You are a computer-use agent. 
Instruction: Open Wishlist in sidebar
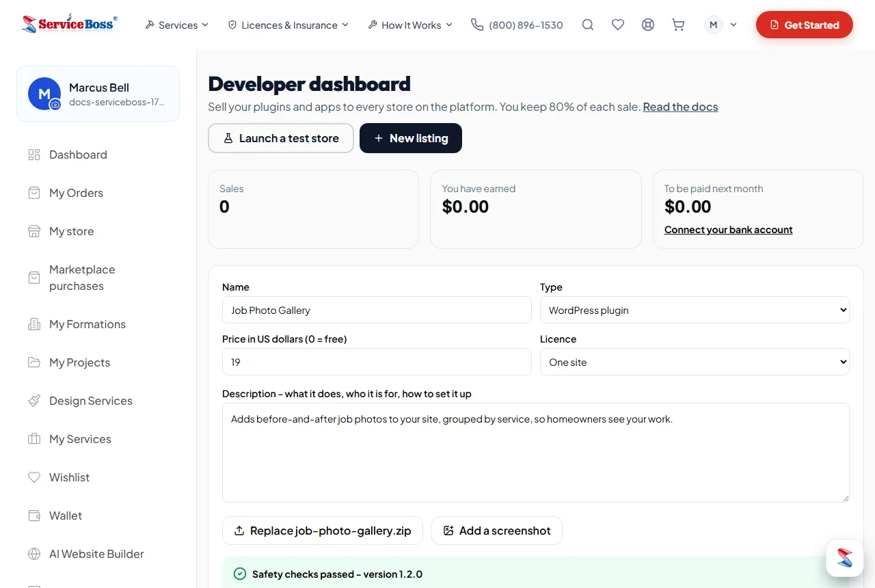point(98,477)
